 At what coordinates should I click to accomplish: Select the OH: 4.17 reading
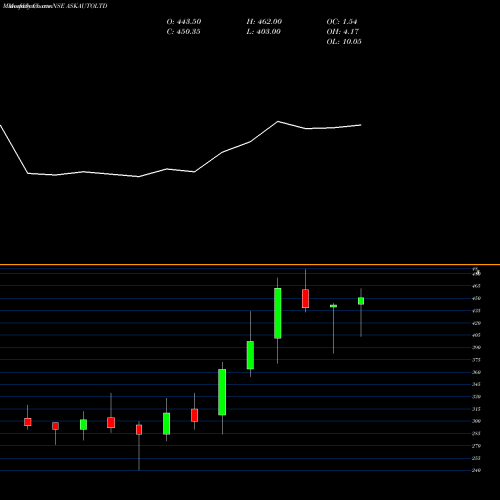(x=342, y=32)
